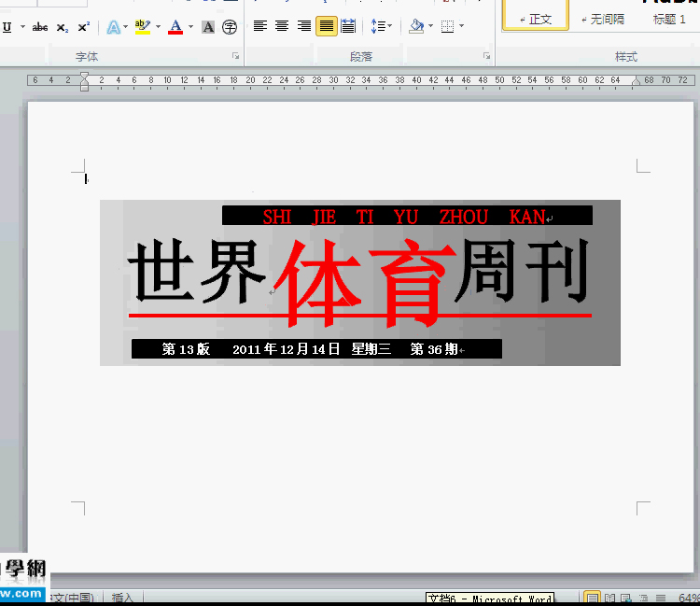Apply the 标题 1 style
This screenshot has width=700, height=606.
(669, 20)
